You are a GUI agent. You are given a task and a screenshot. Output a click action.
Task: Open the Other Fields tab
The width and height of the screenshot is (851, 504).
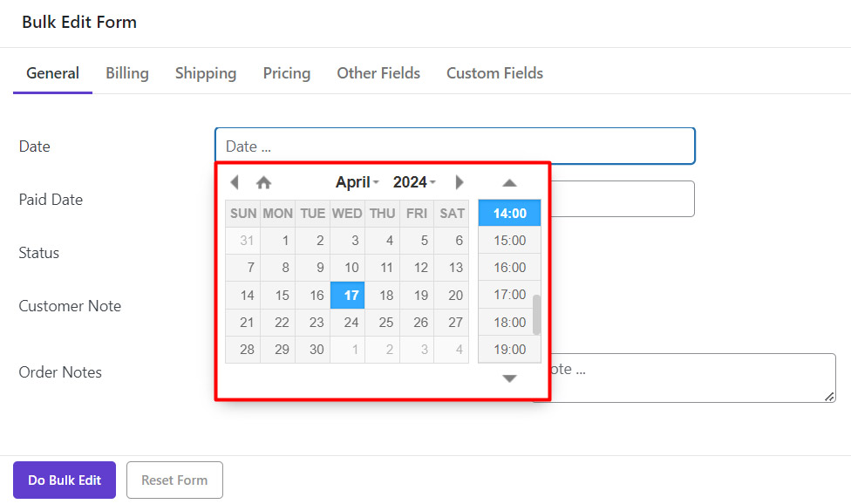click(378, 73)
